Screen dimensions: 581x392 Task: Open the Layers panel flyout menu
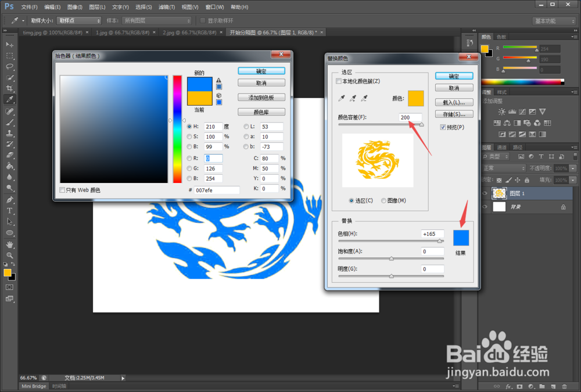pos(574,147)
